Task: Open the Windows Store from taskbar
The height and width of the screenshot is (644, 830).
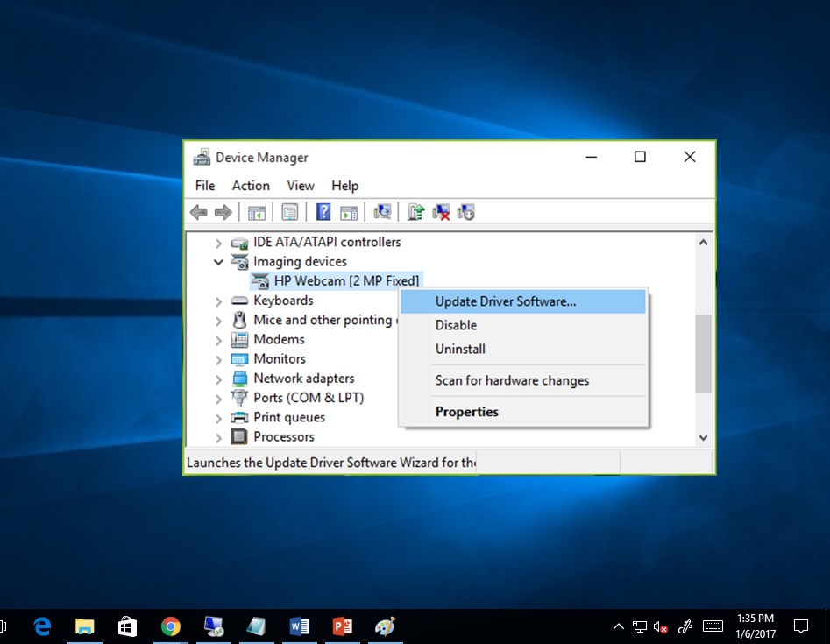Action: 128,626
